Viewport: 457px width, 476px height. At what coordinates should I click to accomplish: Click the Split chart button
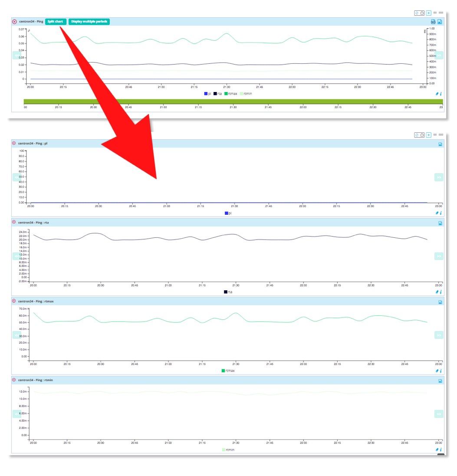56,22
